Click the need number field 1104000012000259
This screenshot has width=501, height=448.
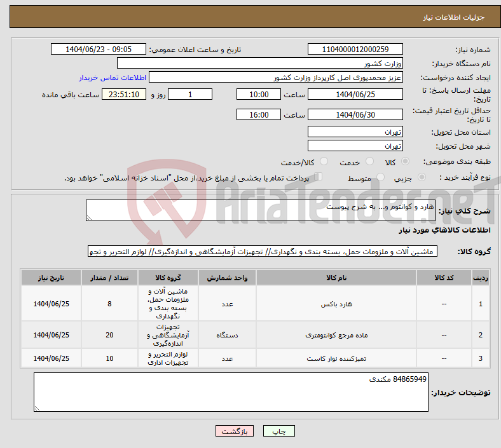[x=355, y=49]
